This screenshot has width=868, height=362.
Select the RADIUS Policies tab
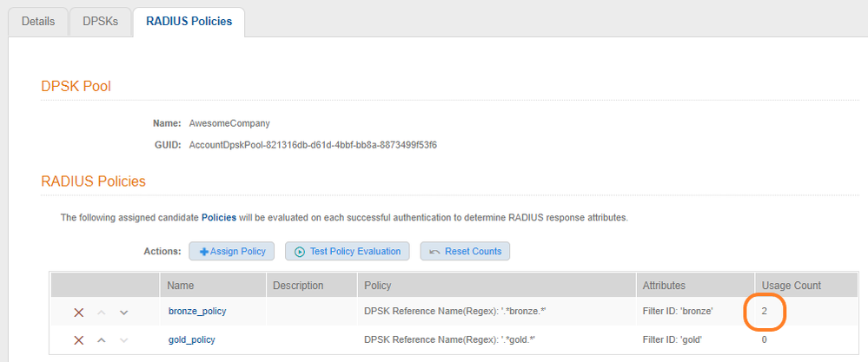click(188, 21)
